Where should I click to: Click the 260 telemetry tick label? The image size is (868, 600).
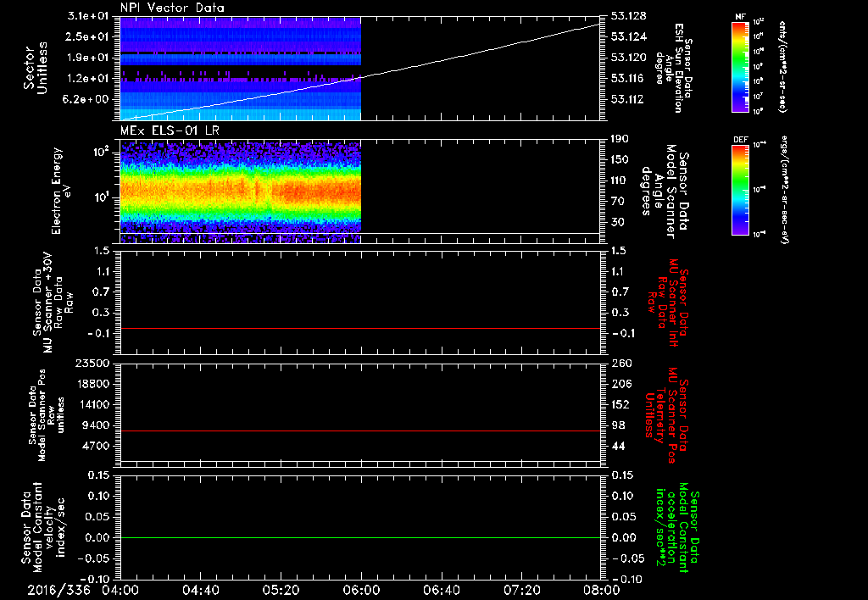[x=620, y=363]
